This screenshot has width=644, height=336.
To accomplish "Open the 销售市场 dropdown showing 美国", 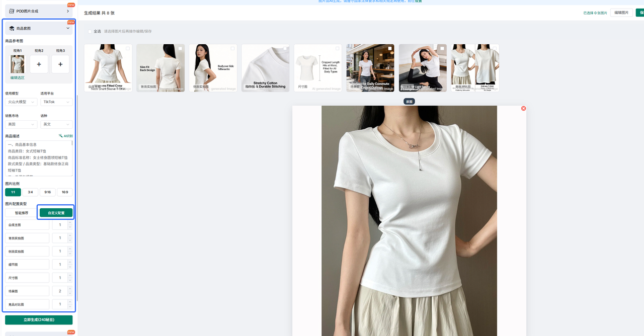I will point(21,124).
